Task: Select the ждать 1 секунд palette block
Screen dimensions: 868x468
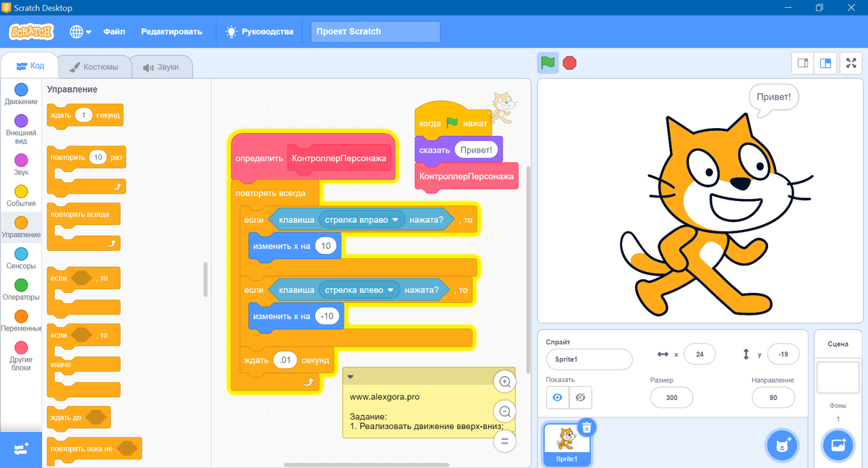Action: coord(85,116)
